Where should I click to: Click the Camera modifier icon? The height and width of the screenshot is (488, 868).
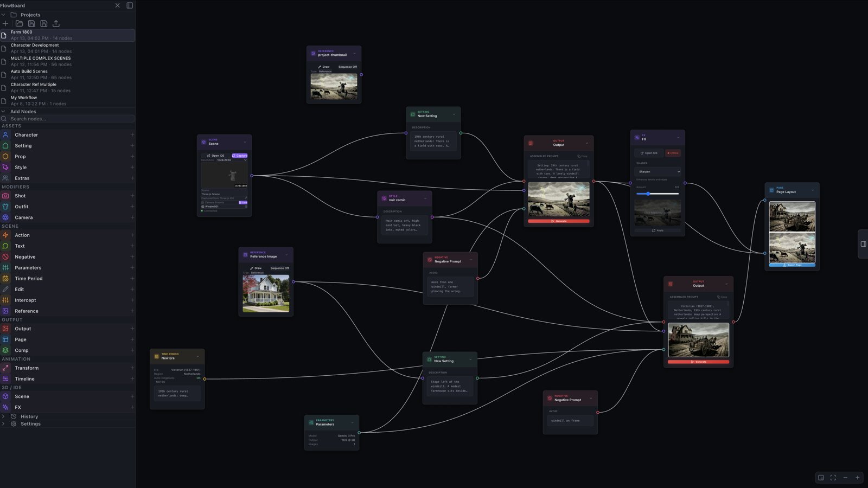(x=5, y=217)
